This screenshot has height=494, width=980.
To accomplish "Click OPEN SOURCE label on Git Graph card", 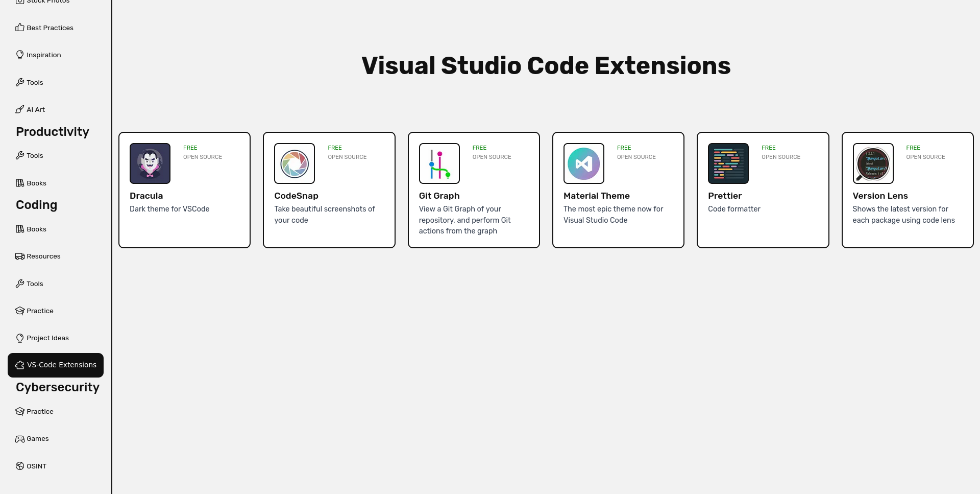I will tap(492, 157).
